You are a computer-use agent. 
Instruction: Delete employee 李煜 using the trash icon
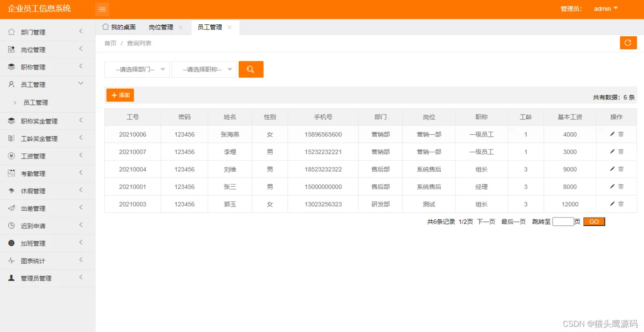point(621,151)
